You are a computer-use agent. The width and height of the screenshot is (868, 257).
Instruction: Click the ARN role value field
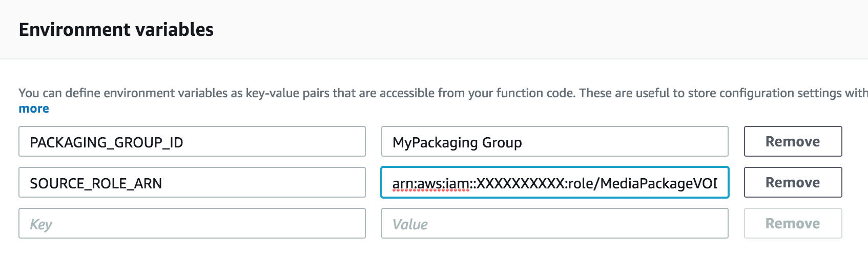click(554, 182)
